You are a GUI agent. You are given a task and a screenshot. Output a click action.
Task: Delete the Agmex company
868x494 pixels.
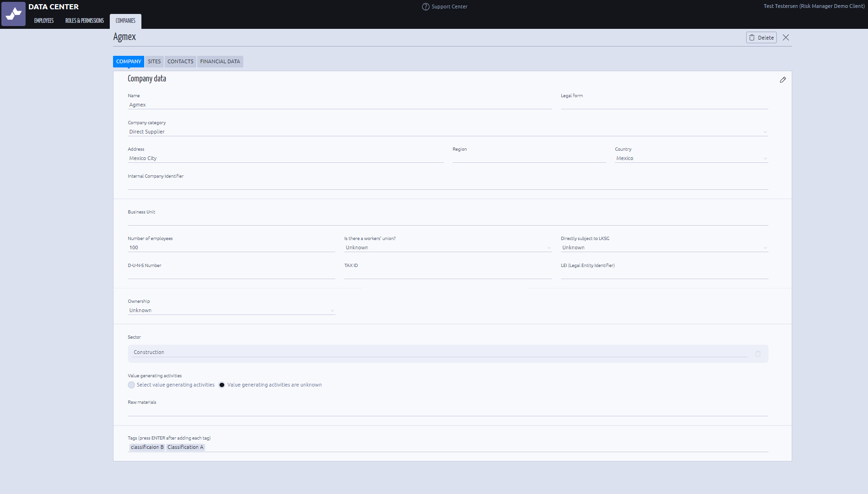[761, 38]
